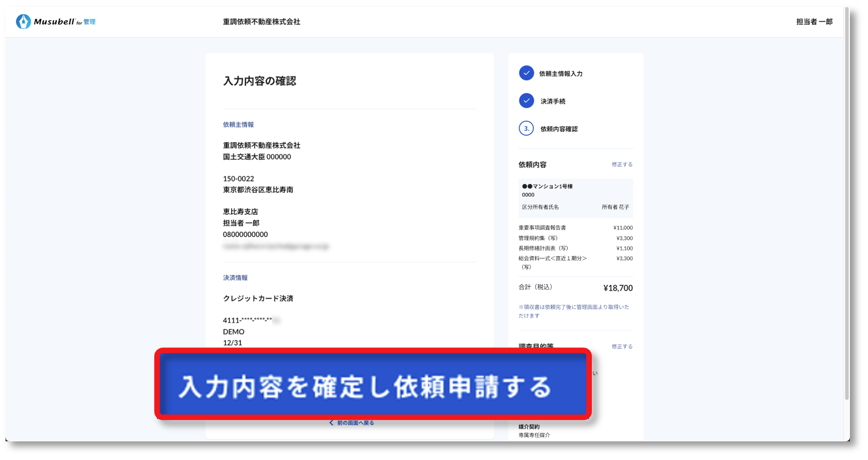Select the 決済手続 step label
The height and width of the screenshot is (460, 868).
[x=552, y=102]
